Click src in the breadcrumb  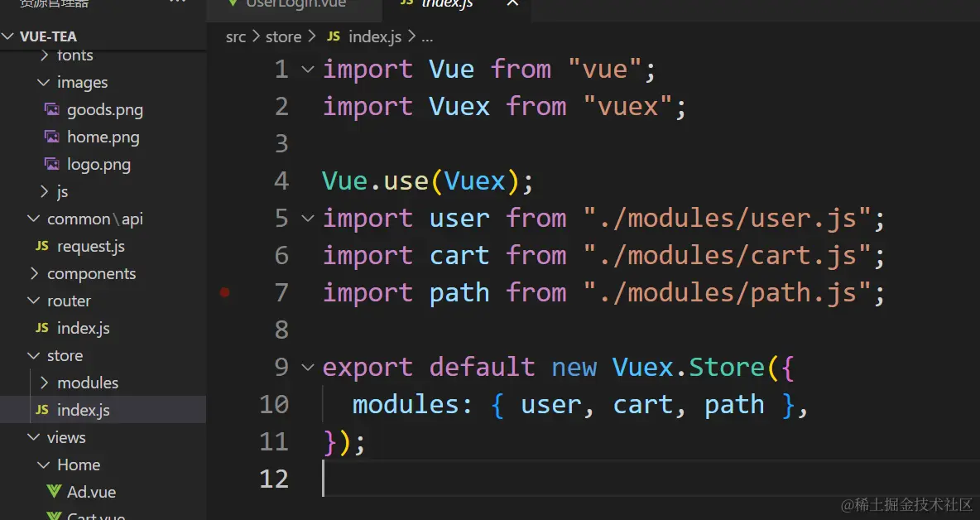(236, 37)
